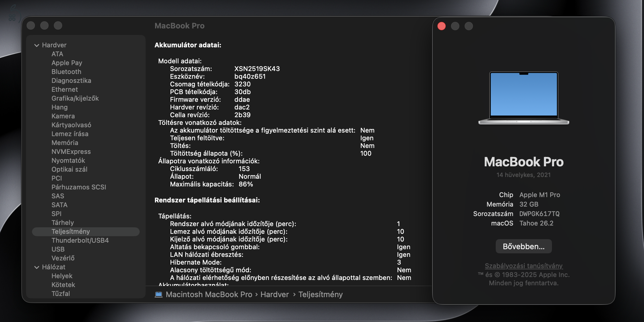Open the NVMExpress hardware entry

[x=71, y=152]
